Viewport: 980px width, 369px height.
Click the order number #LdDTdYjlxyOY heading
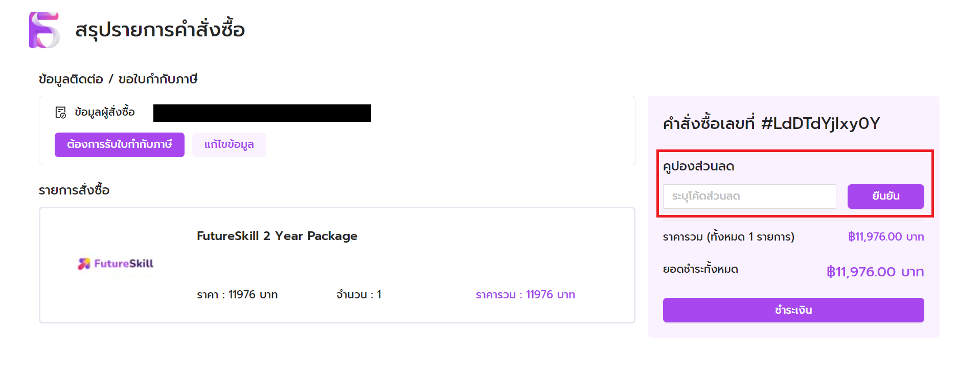pos(771,123)
